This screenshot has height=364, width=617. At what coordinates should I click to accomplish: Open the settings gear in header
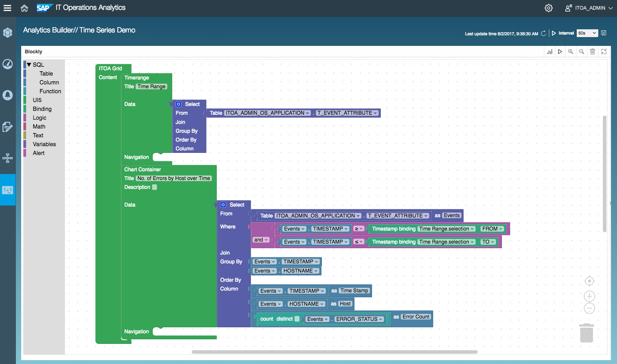tap(549, 8)
